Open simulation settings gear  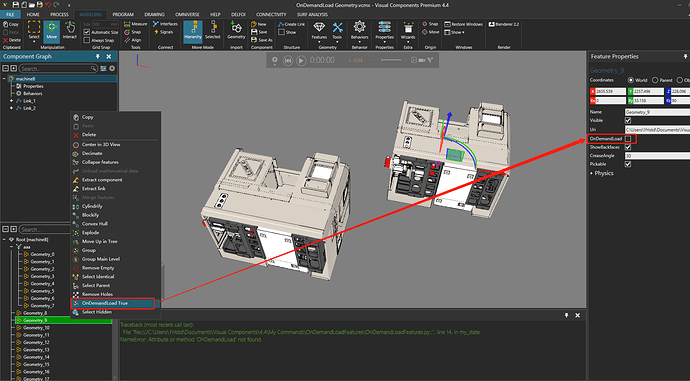(275, 60)
